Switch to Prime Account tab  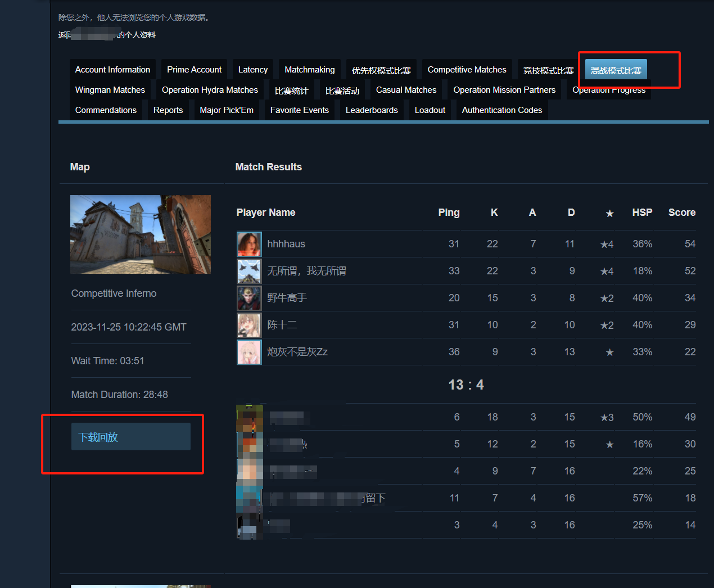pyautogui.click(x=194, y=70)
